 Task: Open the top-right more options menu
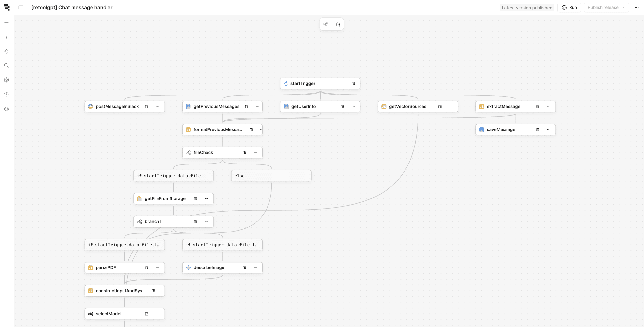636,8
